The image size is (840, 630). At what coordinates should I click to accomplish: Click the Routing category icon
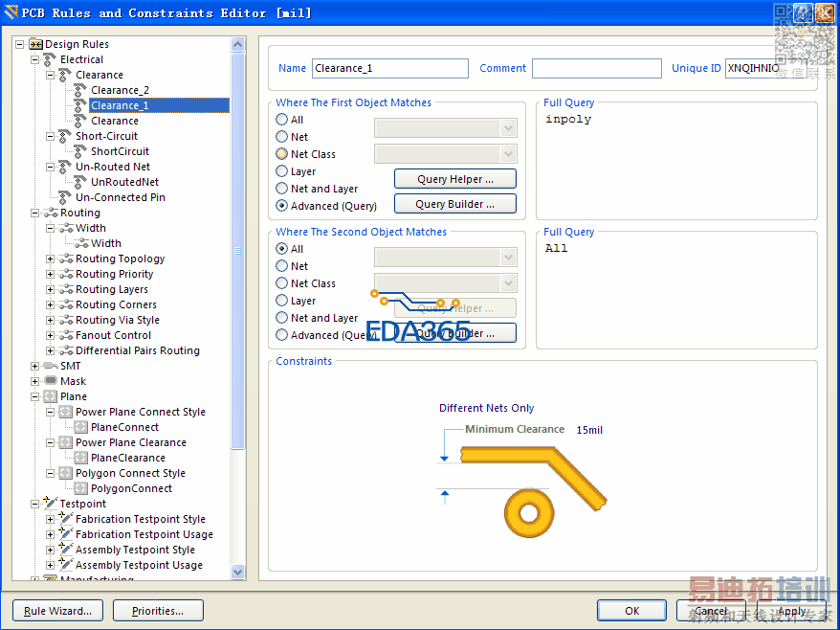coord(51,213)
